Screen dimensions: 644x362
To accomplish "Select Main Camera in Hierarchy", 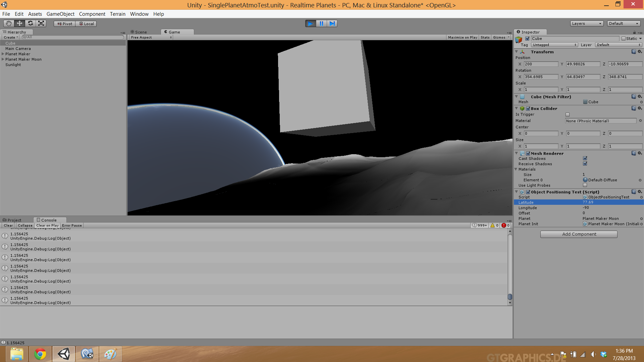I will tap(18, 49).
